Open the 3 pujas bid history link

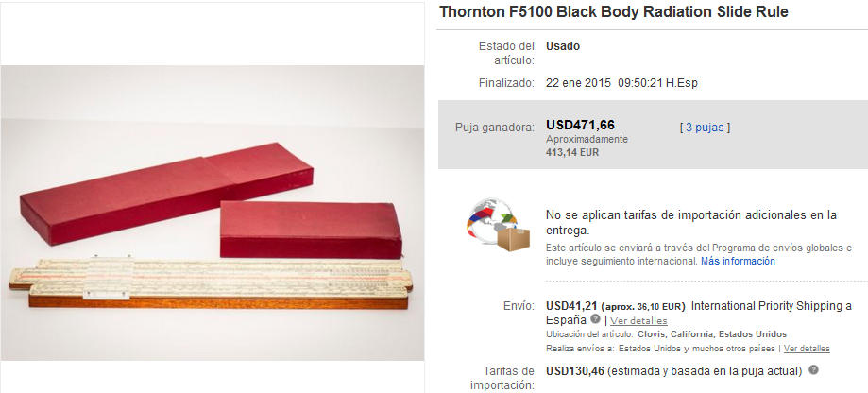click(x=705, y=128)
